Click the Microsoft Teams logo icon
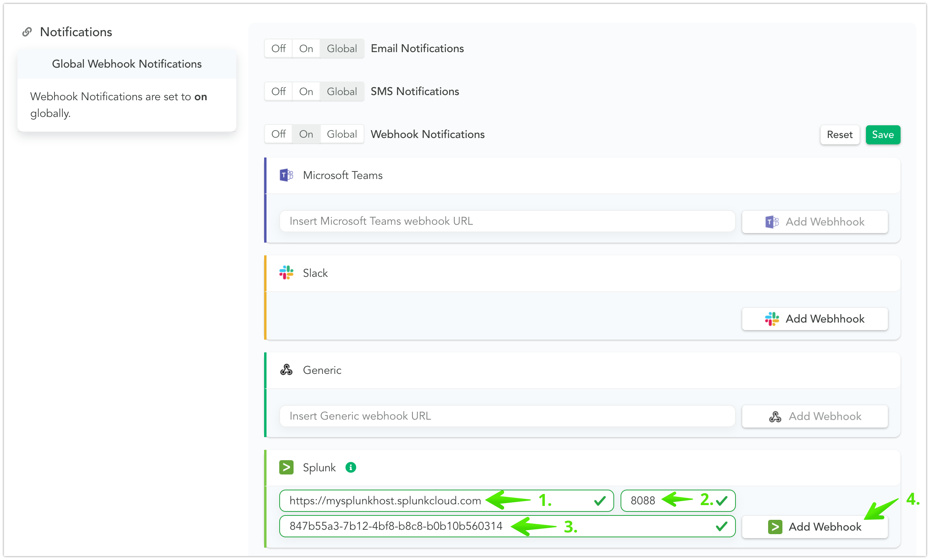This screenshot has width=930, height=560. (x=286, y=175)
